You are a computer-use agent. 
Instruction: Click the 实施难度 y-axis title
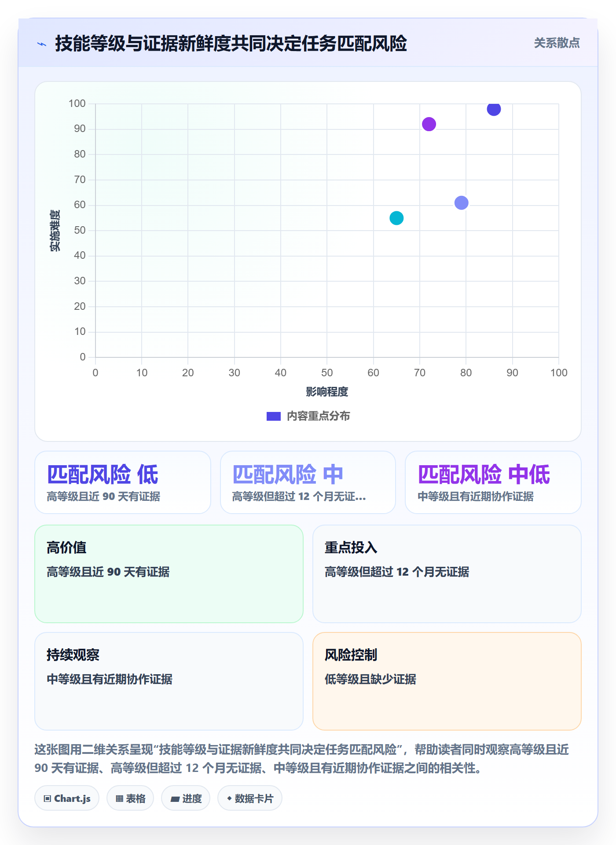pyautogui.click(x=55, y=230)
